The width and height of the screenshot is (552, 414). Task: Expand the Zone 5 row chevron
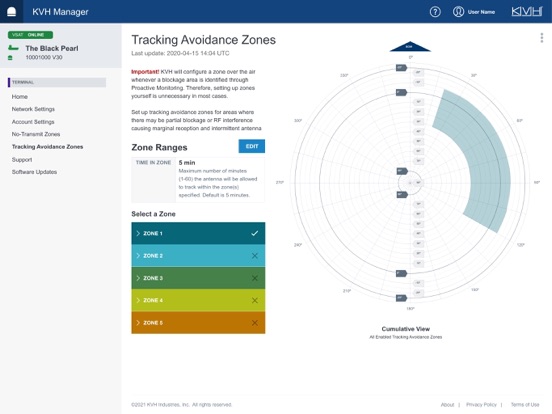(138, 322)
